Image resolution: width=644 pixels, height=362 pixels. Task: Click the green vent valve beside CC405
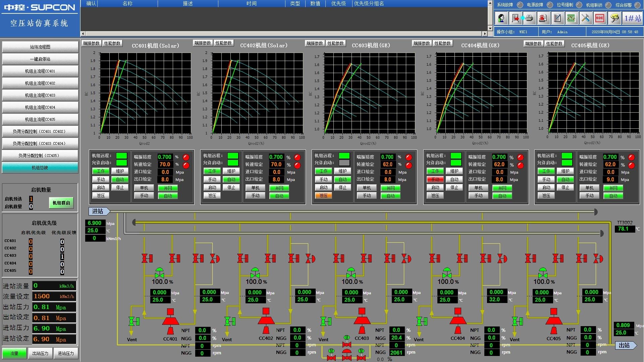(x=517, y=321)
